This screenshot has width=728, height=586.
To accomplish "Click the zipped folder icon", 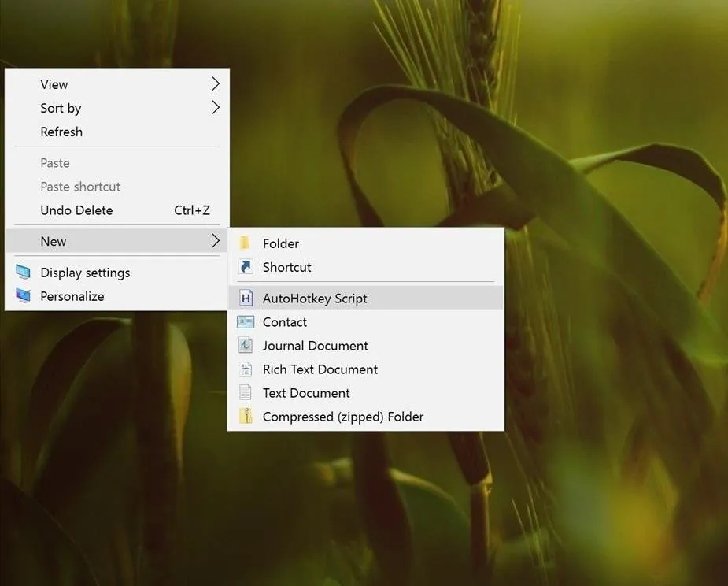I will point(245,416).
